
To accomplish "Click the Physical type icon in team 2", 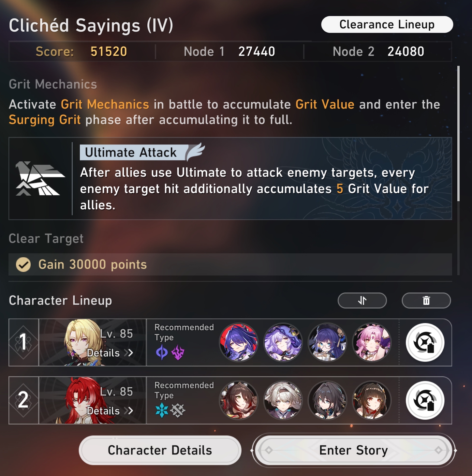I will tap(178, 410).
